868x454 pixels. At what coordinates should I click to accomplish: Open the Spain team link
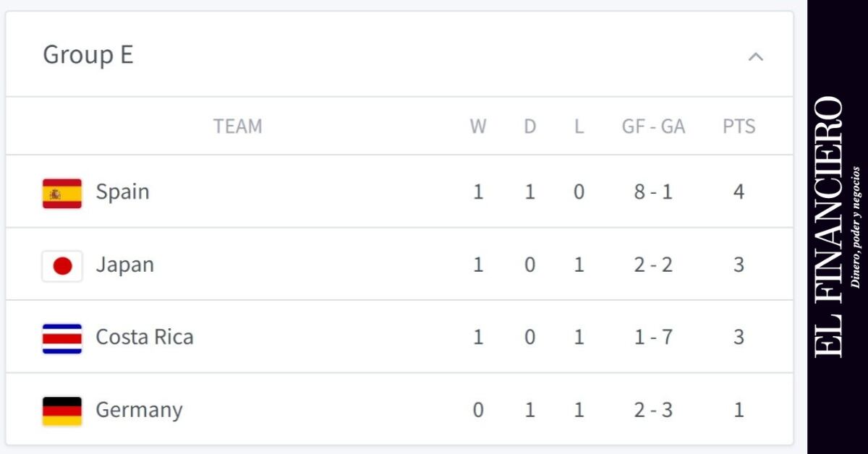(123, 192)
